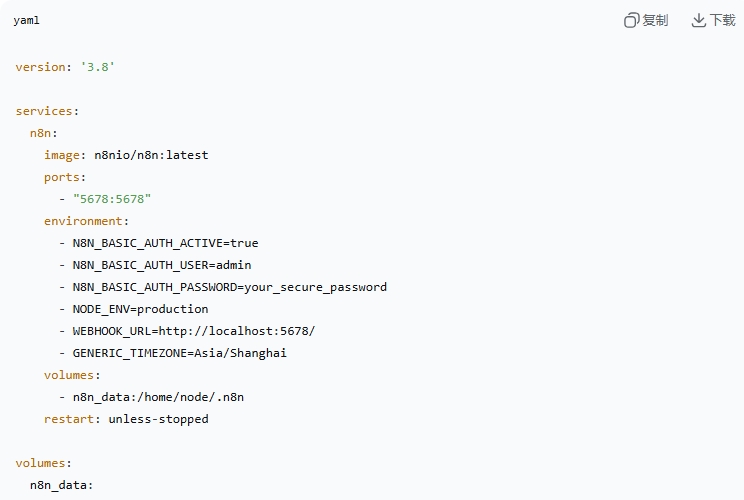Click the n8n_data:/home/node/.n8n volume line
744x500 pixels.
(158, 397)
